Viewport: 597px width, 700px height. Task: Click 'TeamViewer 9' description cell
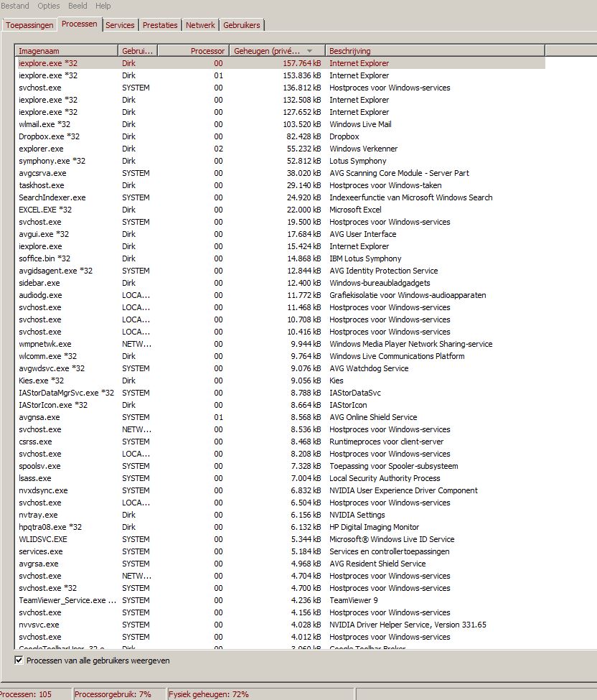[353, 600]
